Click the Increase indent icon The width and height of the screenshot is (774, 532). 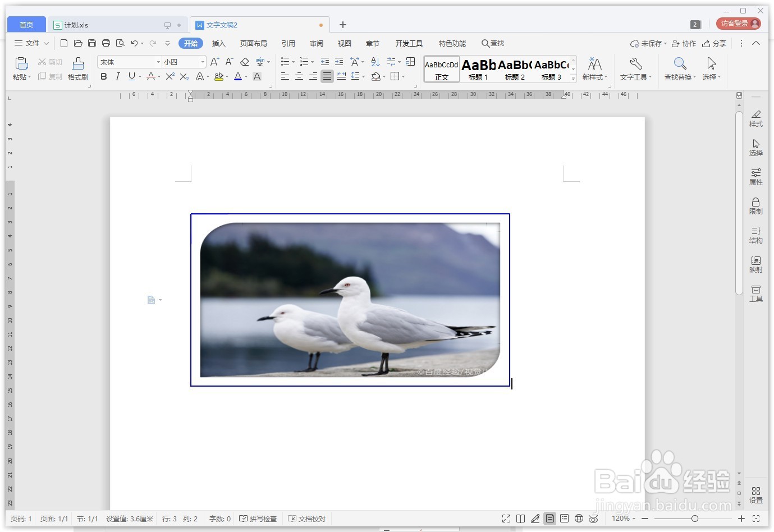(x=338, y=62)
